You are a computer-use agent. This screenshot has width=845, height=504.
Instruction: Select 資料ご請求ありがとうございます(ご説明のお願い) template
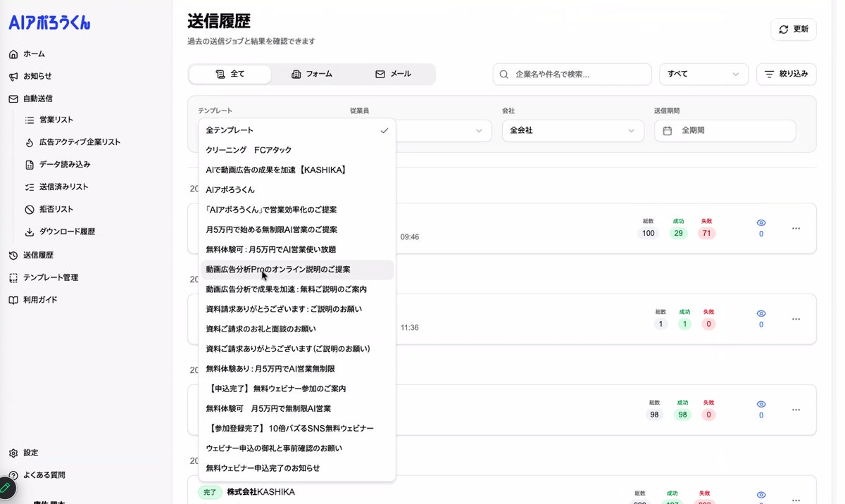click(296, 348)
